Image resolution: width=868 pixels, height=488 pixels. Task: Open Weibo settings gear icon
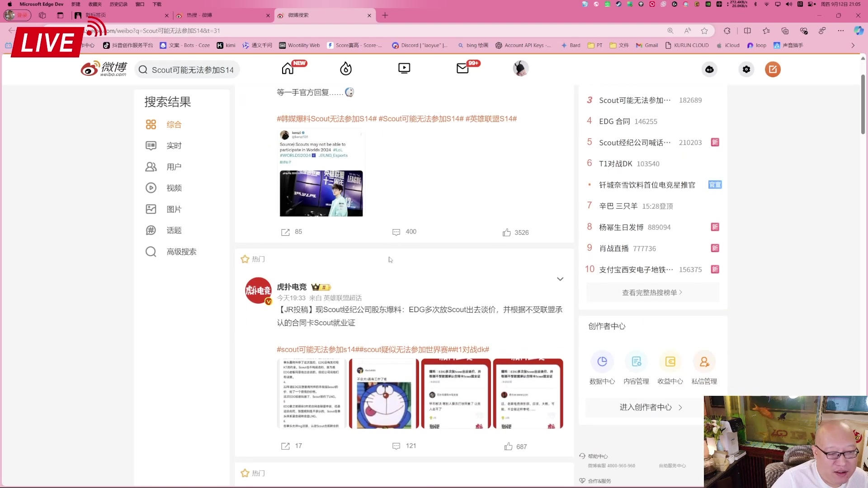[746, 70]
